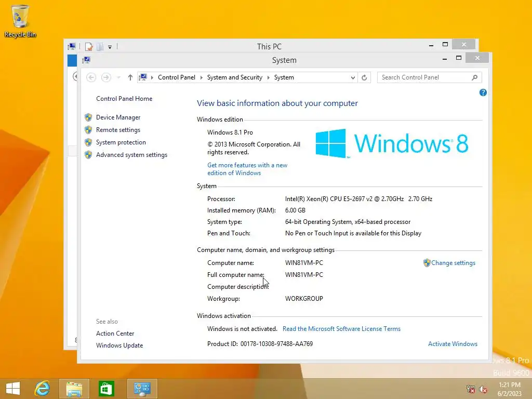
Task: Expand the chevron after Control Panel breadcrumb
Action: pyautogui.click(x=201, y=78)
